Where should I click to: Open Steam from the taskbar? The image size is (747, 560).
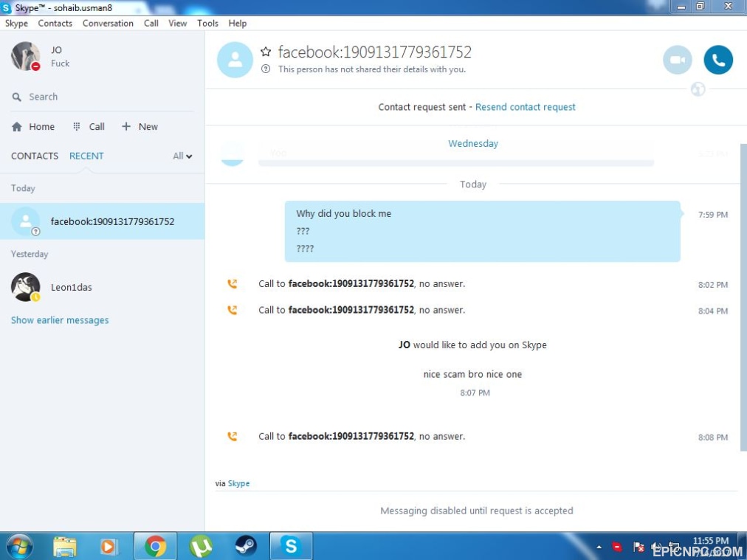246,547
